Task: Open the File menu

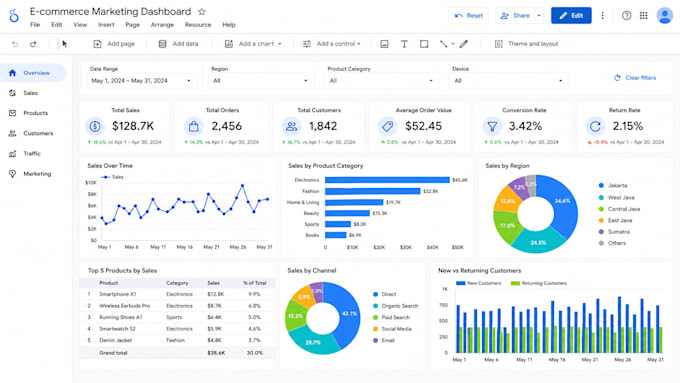Action: 35,25
